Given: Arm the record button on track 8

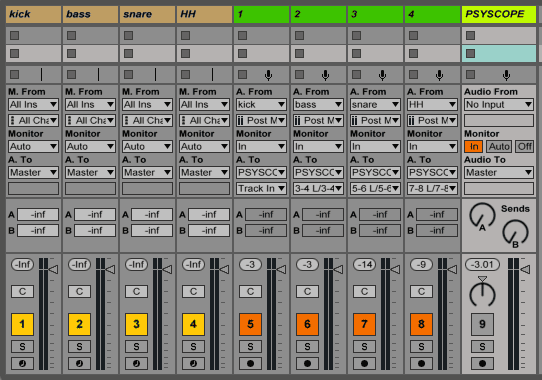Looking at the screenshot, I should click(x=421, y=363).
